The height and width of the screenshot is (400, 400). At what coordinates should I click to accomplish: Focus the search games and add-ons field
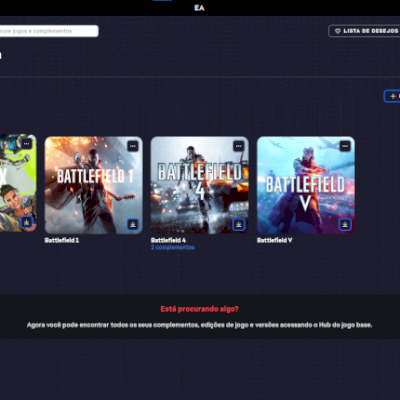[49, 31]
